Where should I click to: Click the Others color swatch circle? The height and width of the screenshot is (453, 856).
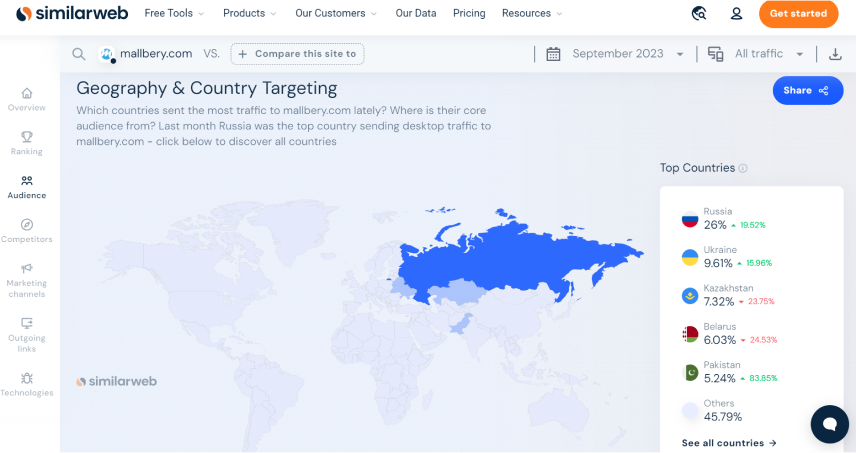[690, 411]
